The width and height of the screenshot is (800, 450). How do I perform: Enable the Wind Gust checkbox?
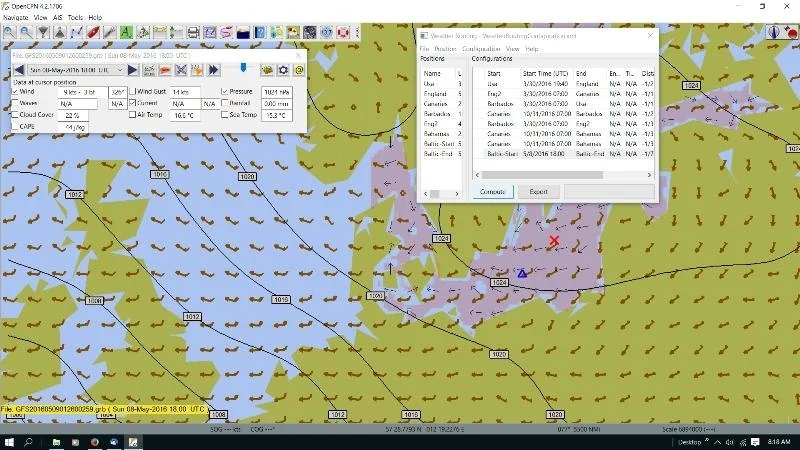[132, 91]
